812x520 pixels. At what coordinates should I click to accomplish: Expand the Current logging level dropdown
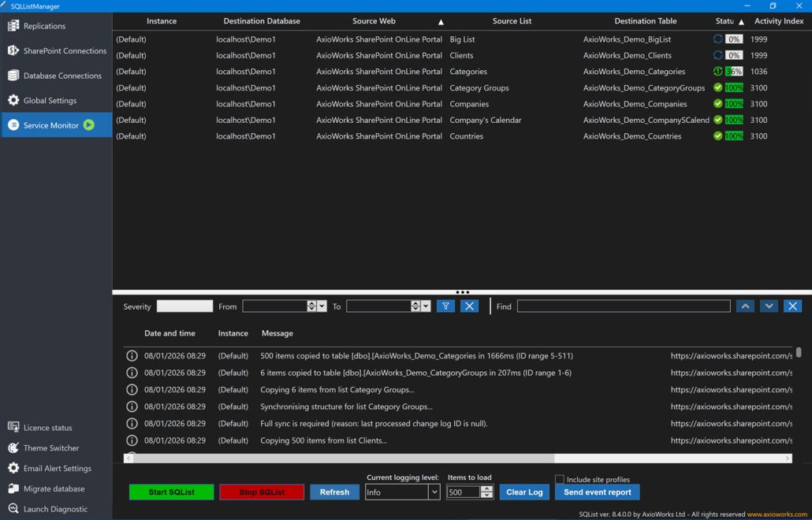point(434,492)
